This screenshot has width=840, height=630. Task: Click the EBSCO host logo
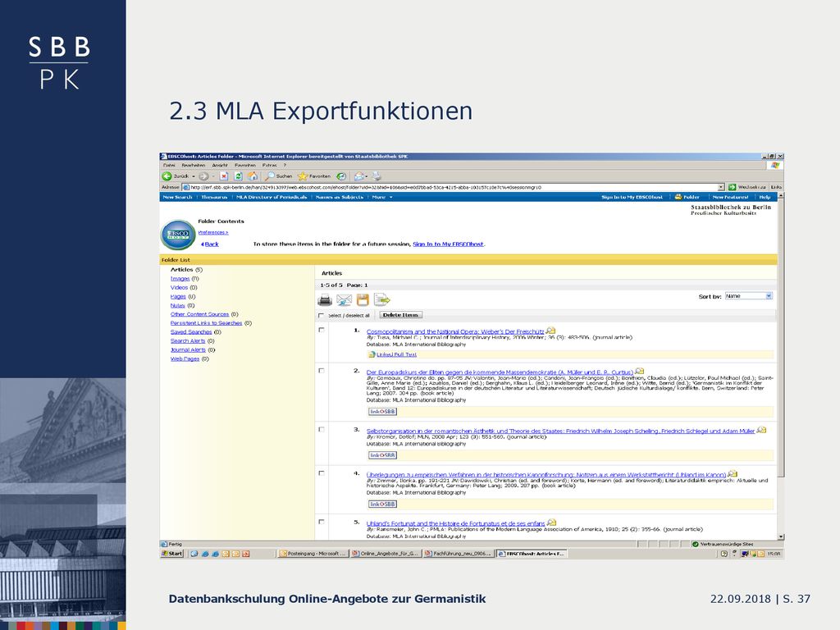coord(178,235)
